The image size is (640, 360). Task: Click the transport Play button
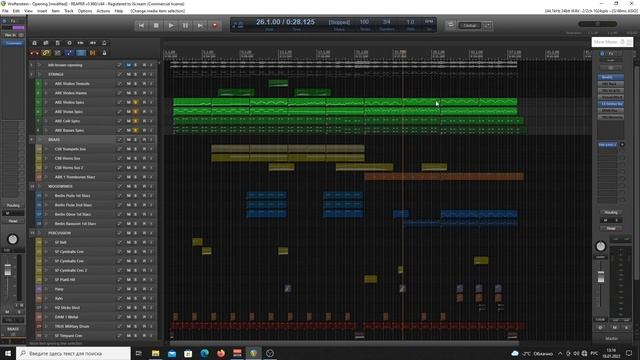[171, 26]
